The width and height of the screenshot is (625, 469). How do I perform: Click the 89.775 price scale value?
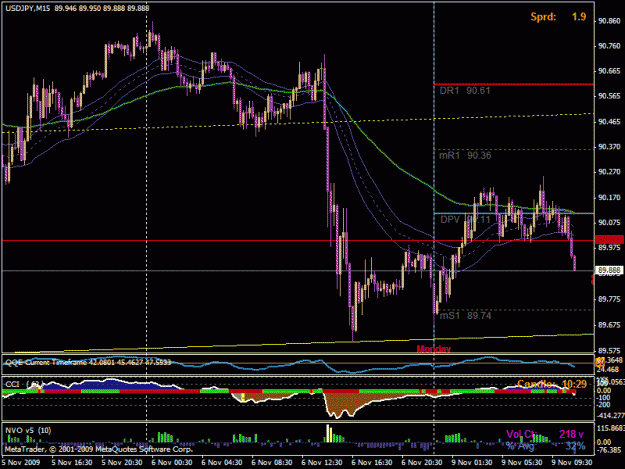click(609, 299)
